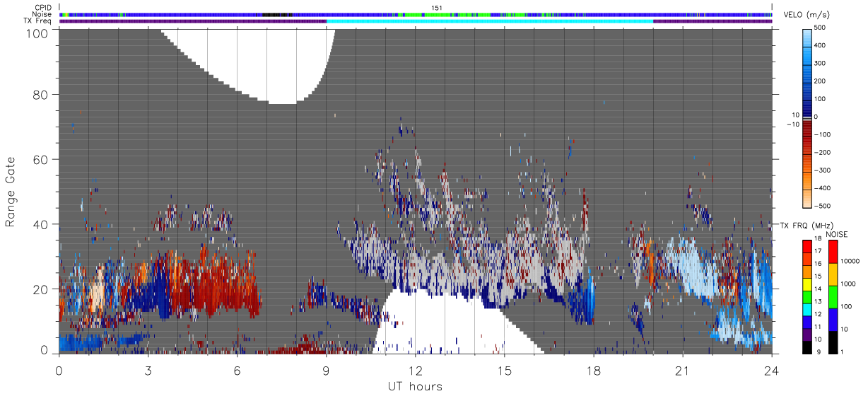Select the CPID value 151
Image resolution: width=868 pixels, height=401 pixels.
click(x=437, y=8)
